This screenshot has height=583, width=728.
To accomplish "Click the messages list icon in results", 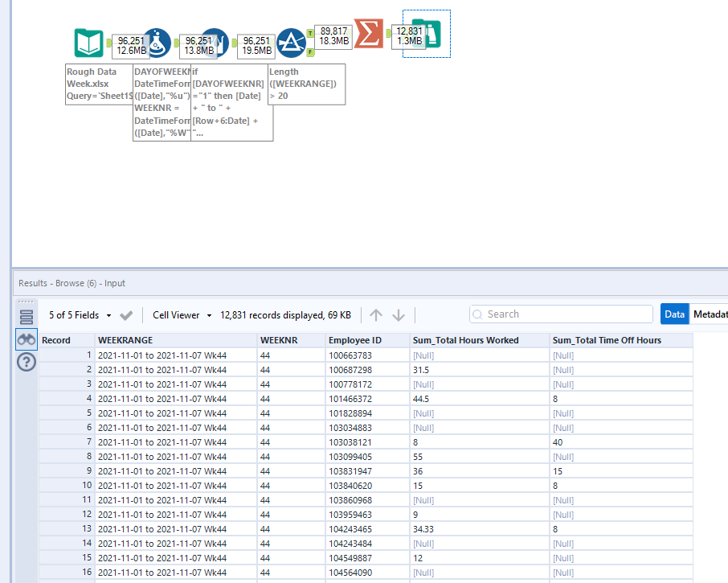I will coord(26,317).
